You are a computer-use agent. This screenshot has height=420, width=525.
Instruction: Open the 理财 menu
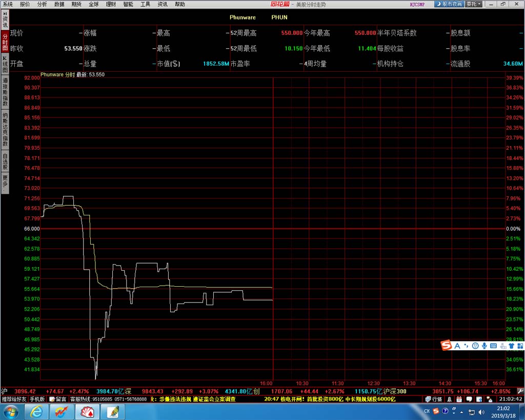(111, 4)
